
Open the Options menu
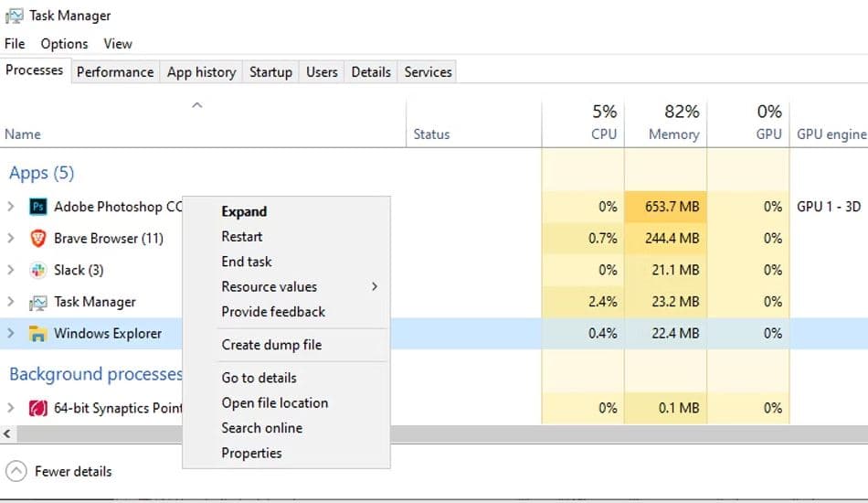point(64,43)
